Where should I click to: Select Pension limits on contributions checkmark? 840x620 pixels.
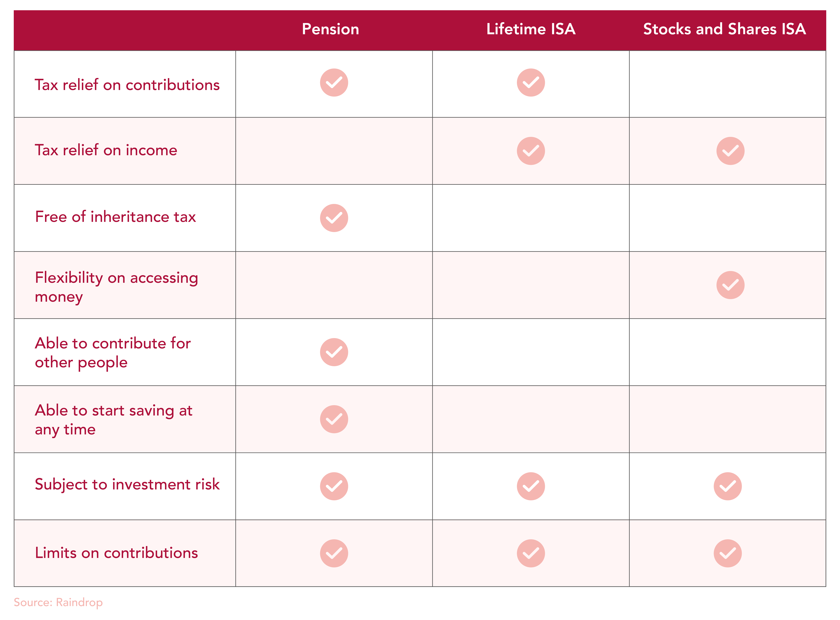pyautogui.click(x=334, y=553)
